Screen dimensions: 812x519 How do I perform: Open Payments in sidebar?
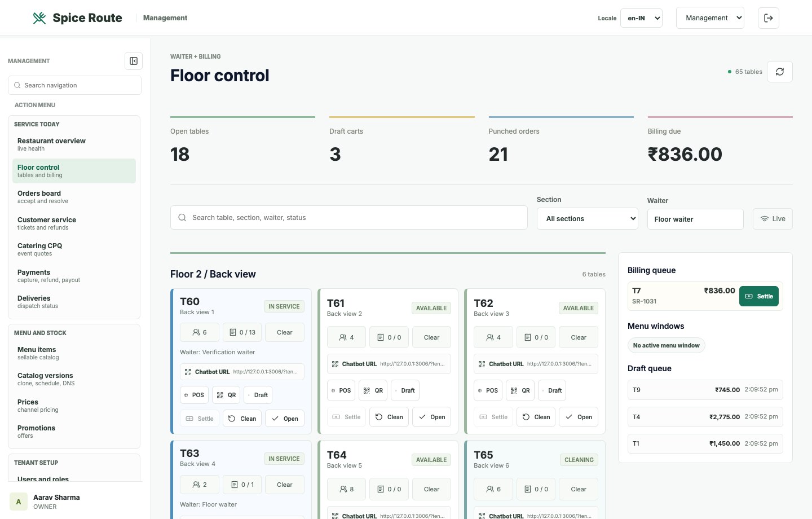click(74, 276)
